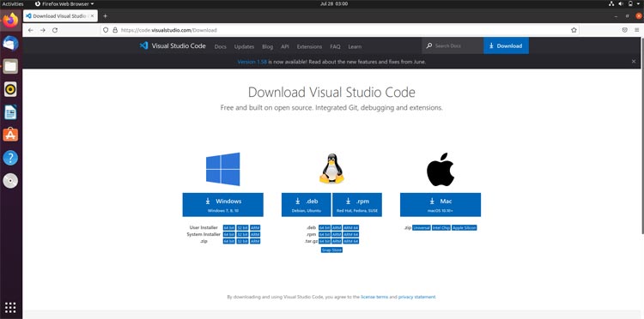Screen dimensions: 644x319
Task: Click the Activities button
Action: pyautogui.click(x=13, y=3)
